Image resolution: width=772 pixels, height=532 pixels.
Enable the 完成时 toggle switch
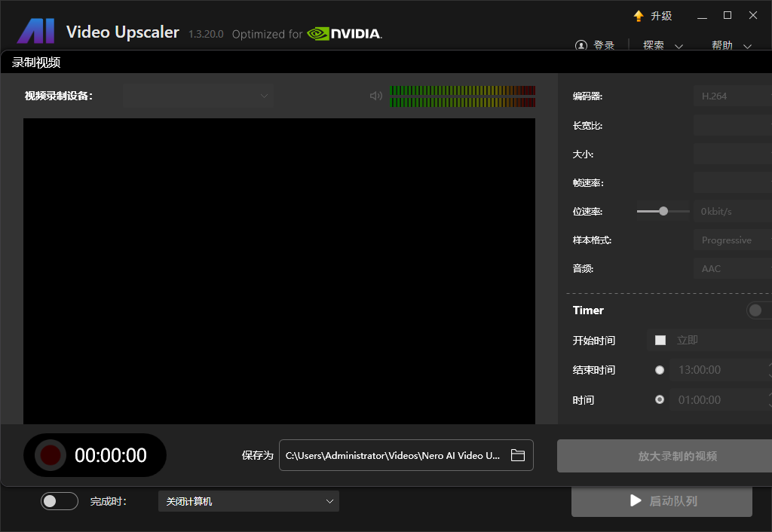coord(60,501)
